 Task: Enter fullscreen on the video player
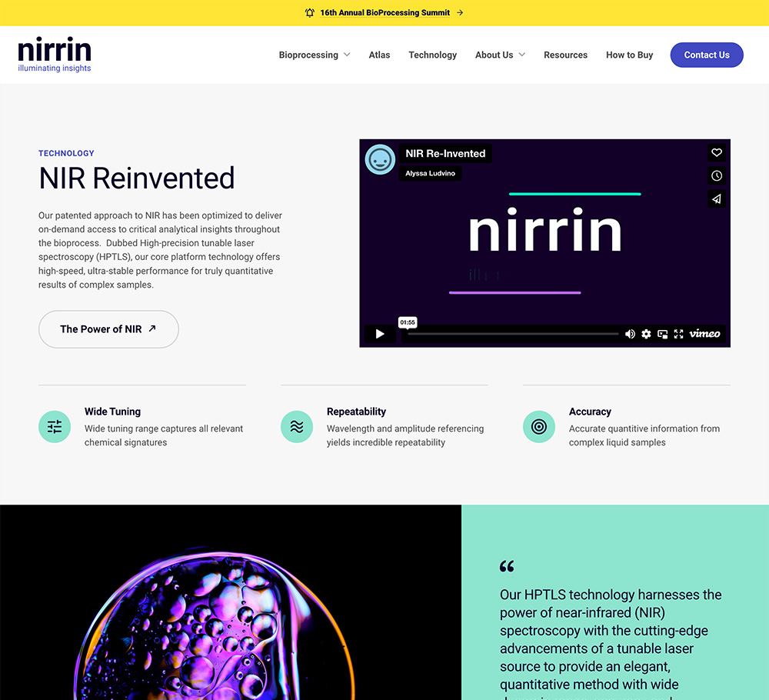pyautogui.click(x=678, y=334)
